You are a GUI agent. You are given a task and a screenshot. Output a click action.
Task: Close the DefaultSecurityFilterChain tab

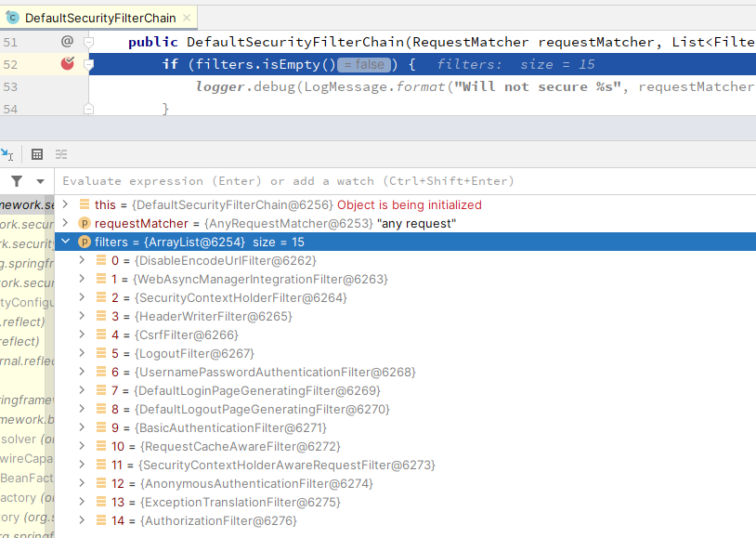point(187,18)
